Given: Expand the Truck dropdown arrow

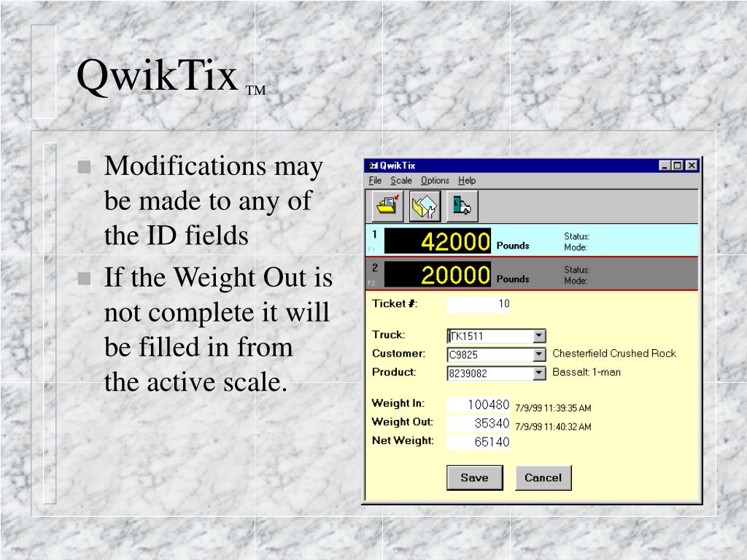Looking at the screenshot, I should coord(539,335).
